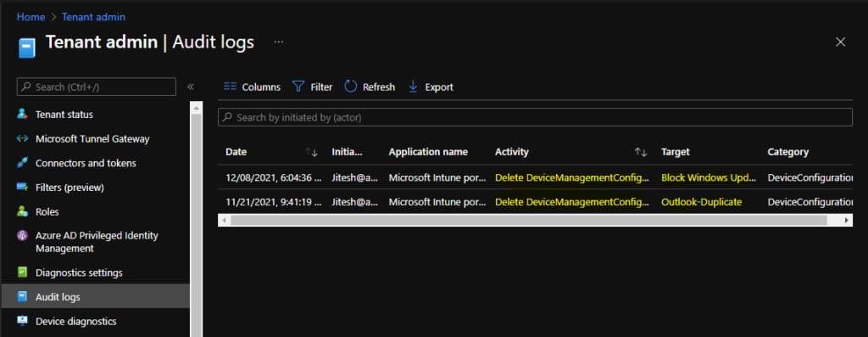The width and height of the screenshot is (868, 337).
Task: Click the Tenant status icon
Action: [x=22, y=115]
